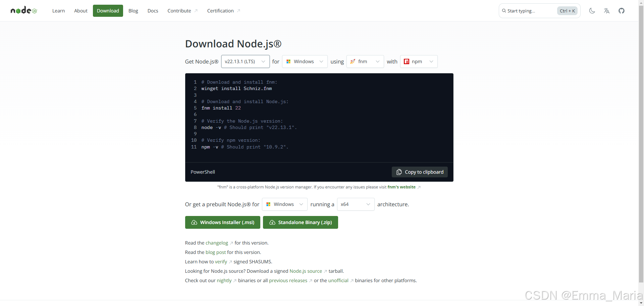Open the Node.js source link
The width and height of the screenshot is (644, 306).
306,271
